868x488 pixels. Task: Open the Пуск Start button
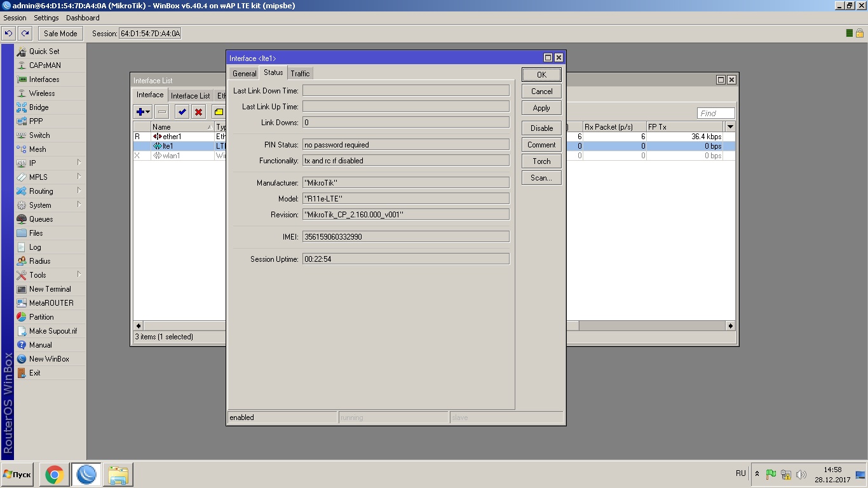click(x=17, y=475)
